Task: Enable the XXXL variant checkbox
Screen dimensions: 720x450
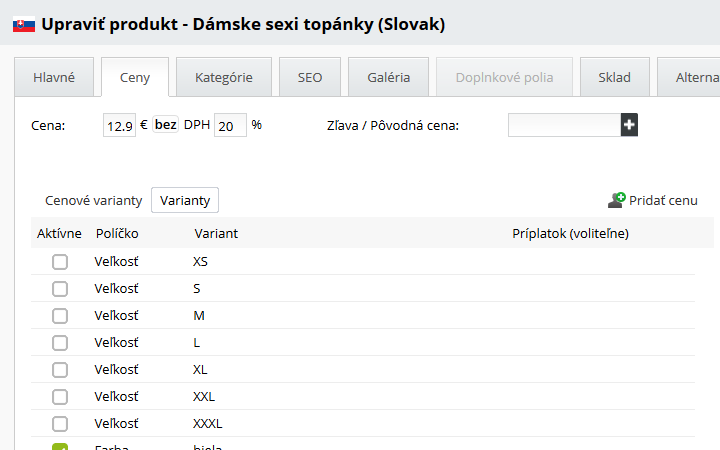Action: tap(60, 424)
